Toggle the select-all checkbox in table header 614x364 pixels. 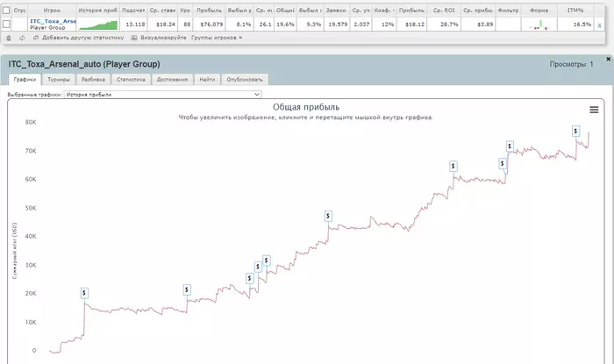(6, 11)
